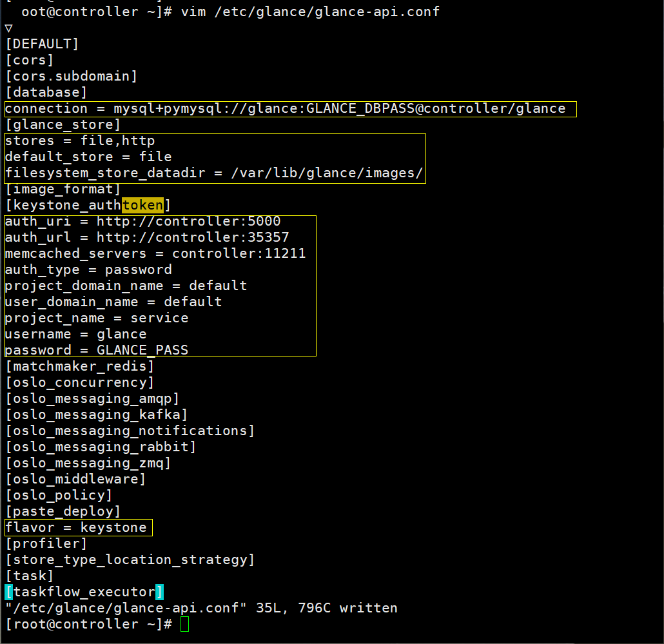Image resolution: width=664 pixels, height=644 pixels.
Task: Click the [taskflow_executor] section line
Action: point(84,592)
